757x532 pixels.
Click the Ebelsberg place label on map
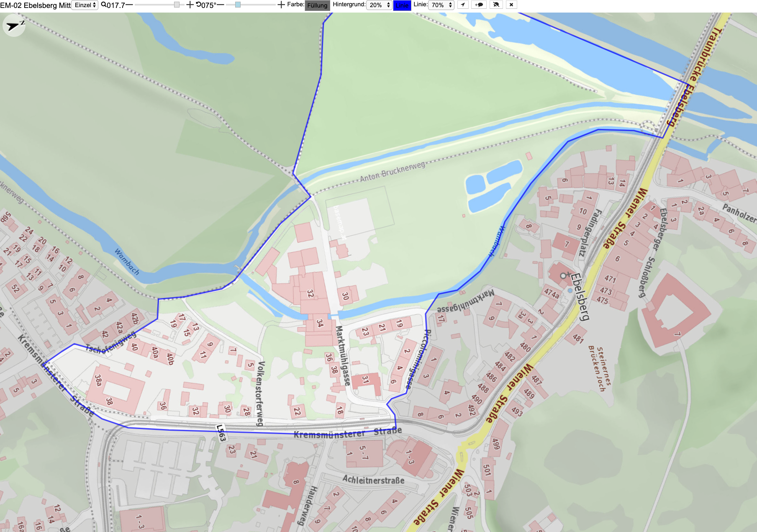[580, 297]
